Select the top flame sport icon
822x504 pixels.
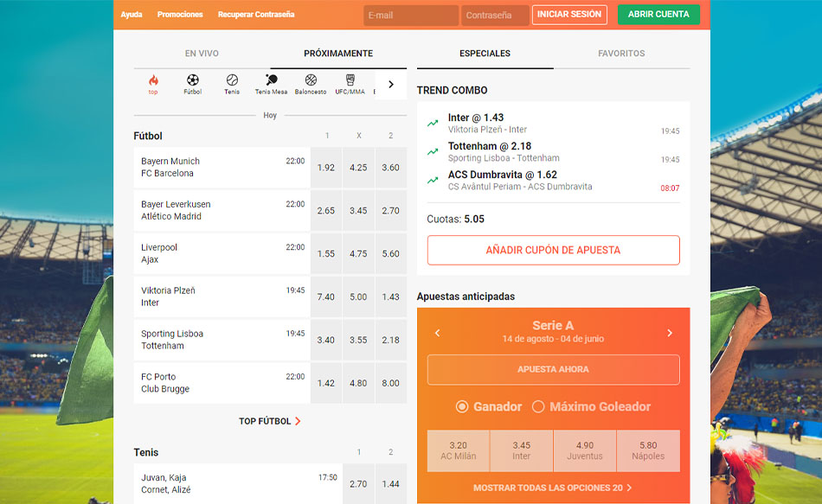pos(153,81)
